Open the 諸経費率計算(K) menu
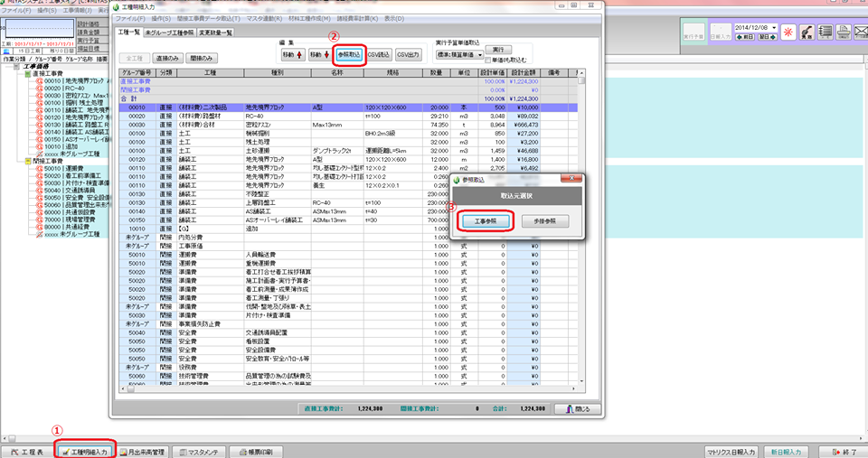Screen dimensions: 868x458 (357, 19)
